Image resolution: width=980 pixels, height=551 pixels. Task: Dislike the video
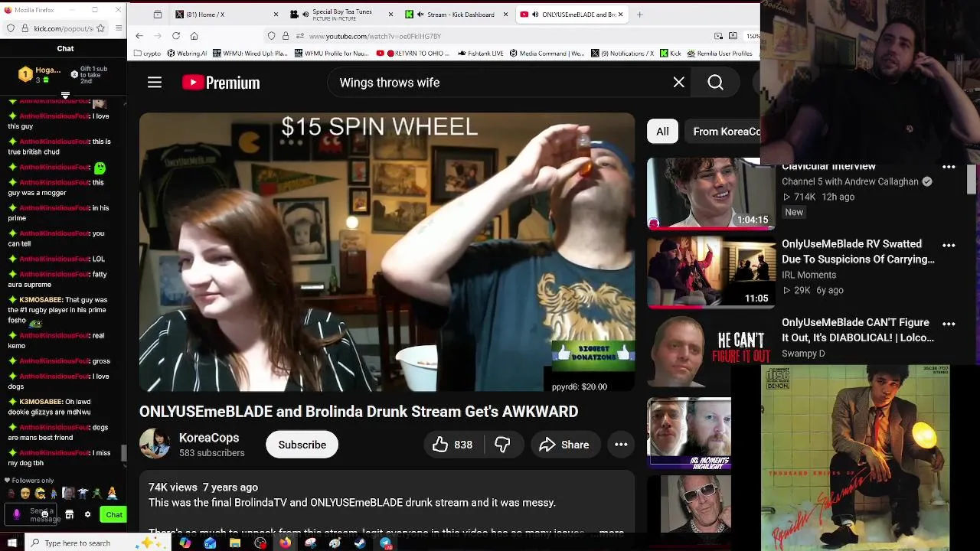coord(503,445)
